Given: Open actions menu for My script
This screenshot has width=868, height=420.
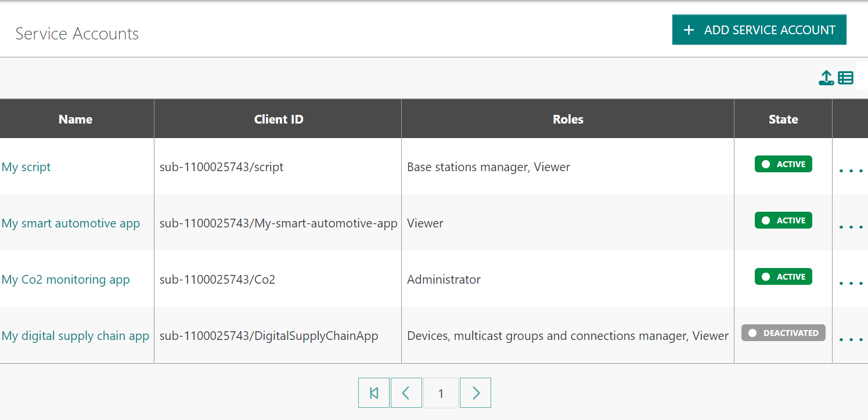Looking at the screenshot, I should 851,171.
